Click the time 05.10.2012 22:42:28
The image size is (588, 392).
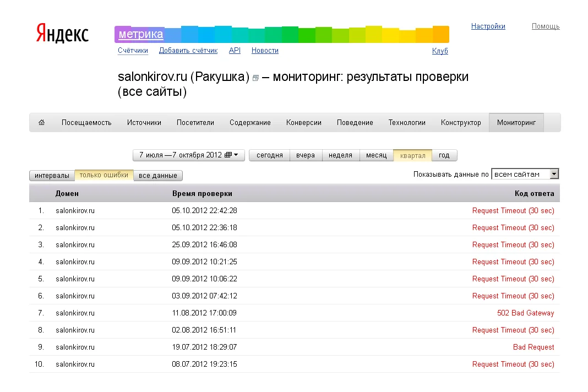click(x=204, y=210)
